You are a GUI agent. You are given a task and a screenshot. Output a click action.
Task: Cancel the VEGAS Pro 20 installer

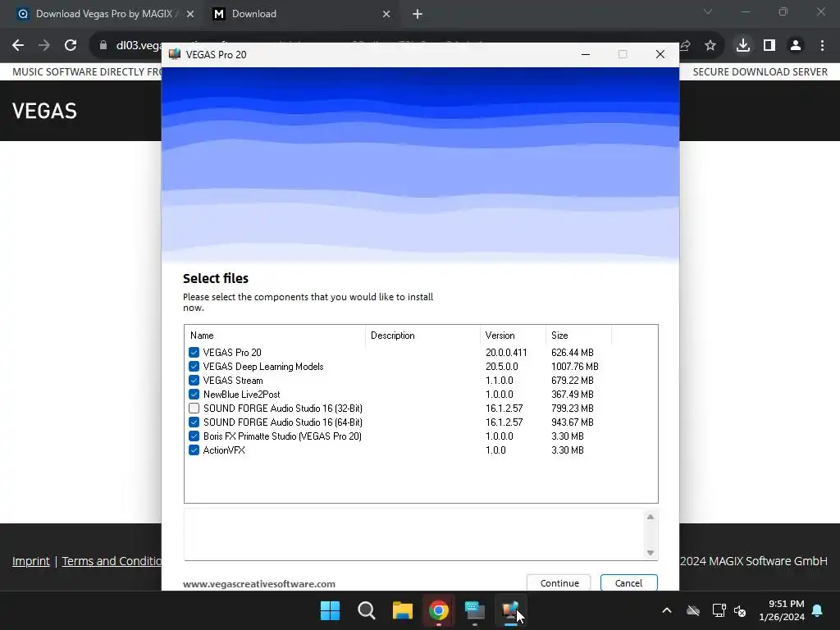pyautogui.click(x=629, y=583)
